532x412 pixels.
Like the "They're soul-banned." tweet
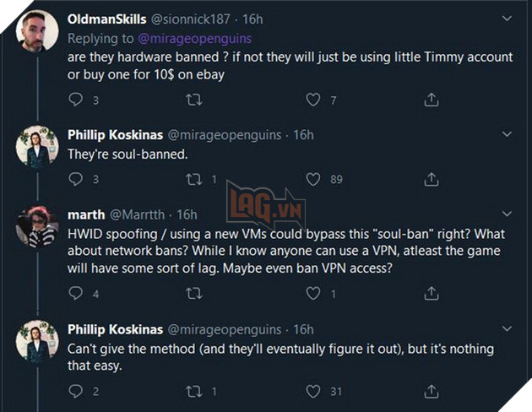click(x=313, y=179)
